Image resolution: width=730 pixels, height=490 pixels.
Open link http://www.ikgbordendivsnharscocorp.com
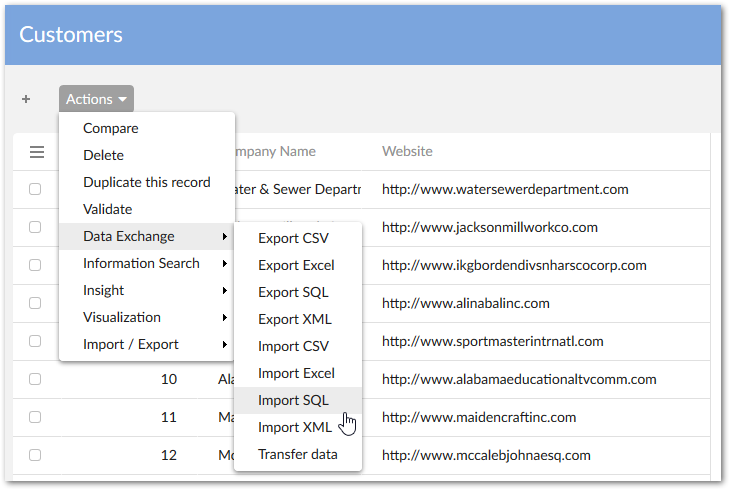click(514, 265)
